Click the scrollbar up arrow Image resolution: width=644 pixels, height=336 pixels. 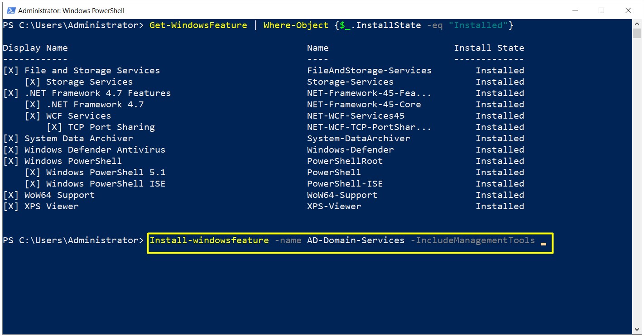point(637,23)
